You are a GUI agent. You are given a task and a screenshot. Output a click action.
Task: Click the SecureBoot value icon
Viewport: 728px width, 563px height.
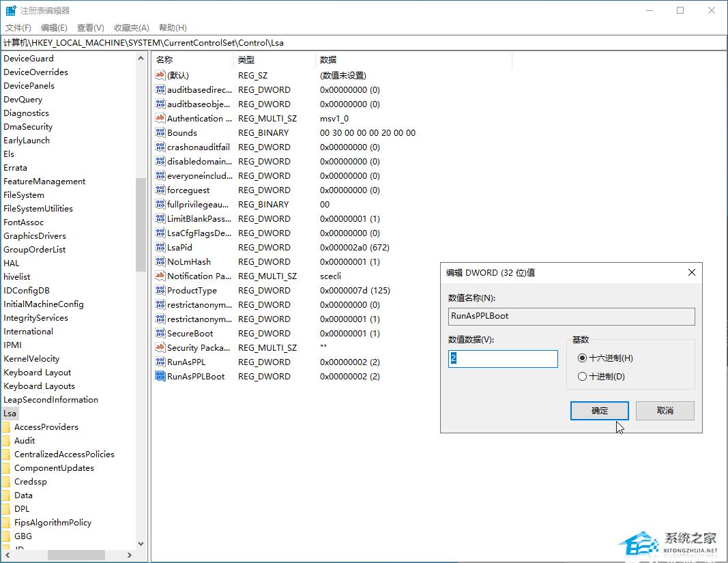pyautogui.click(x=160, y=333)
